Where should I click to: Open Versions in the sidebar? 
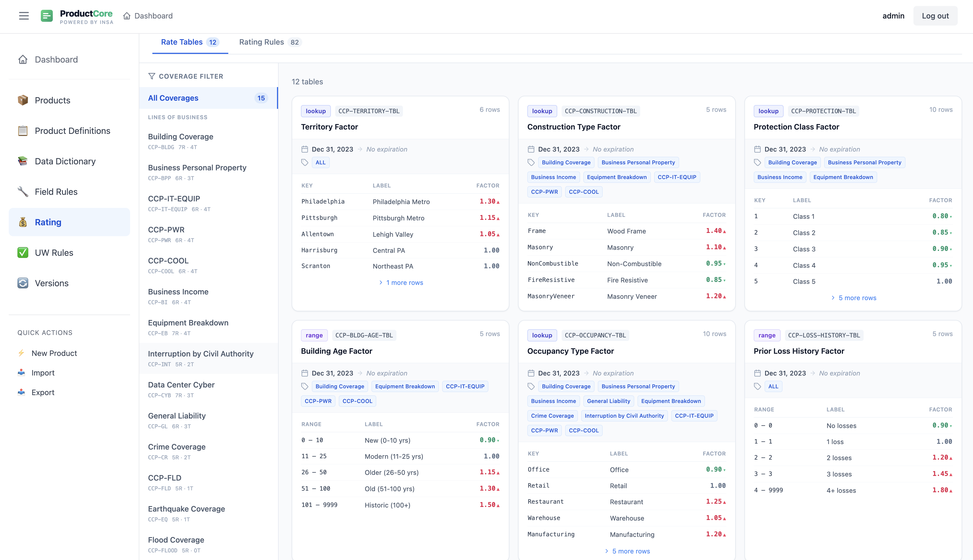point(69,283)
